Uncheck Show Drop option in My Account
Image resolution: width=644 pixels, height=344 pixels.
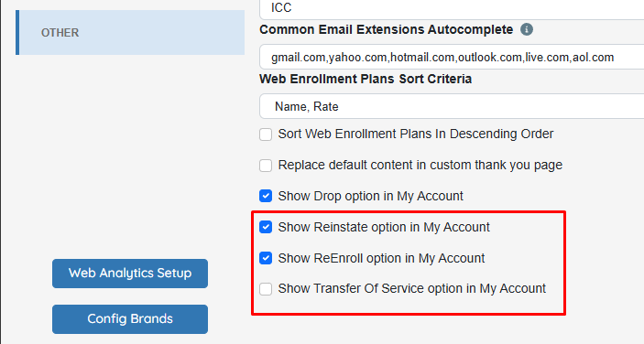point(266,196)
